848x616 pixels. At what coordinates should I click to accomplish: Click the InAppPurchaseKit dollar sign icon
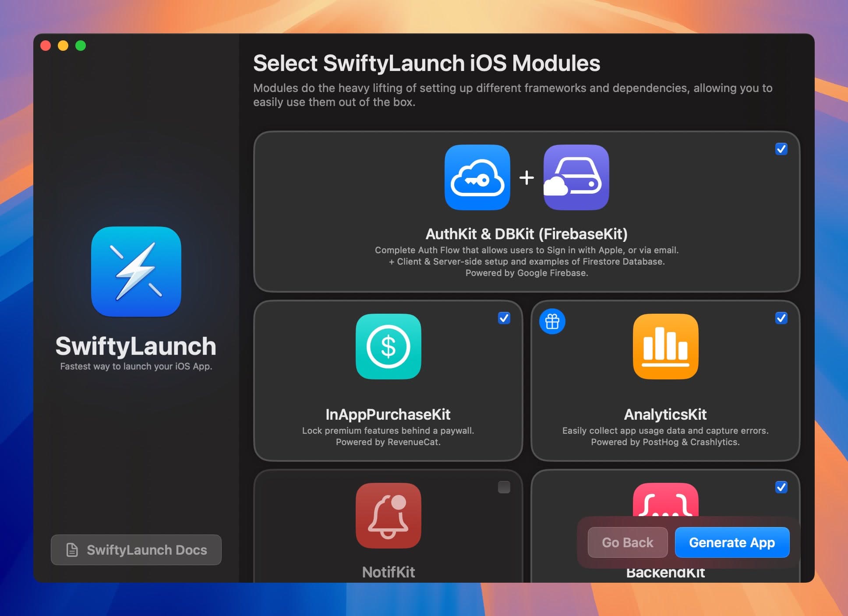[389, 347]
